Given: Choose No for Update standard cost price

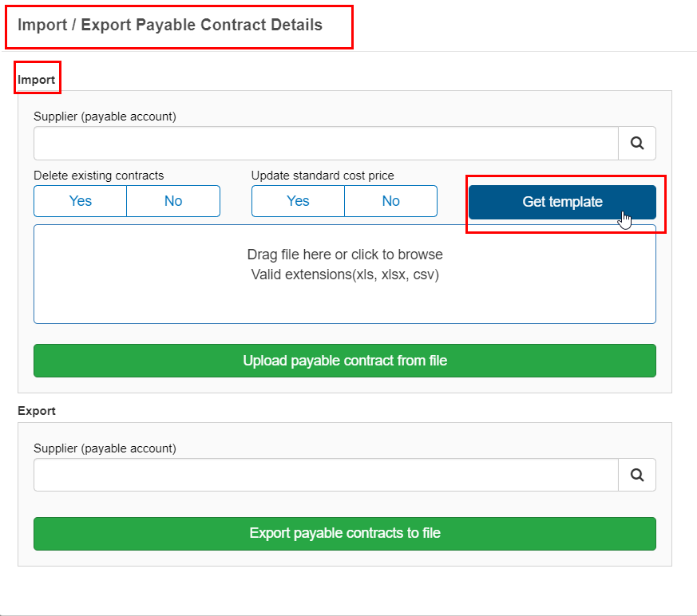Looking at the screenshot, I should 390,201.
